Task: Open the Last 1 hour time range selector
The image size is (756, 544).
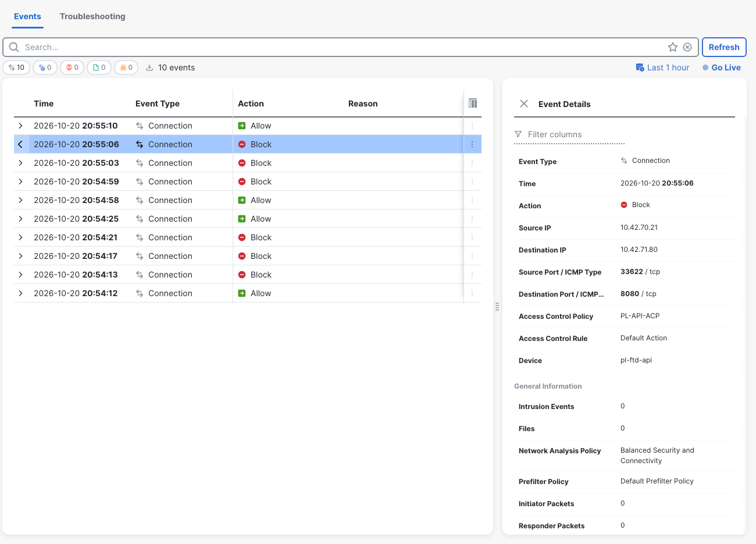Action: pyautogui.click(x=662, y=67)
